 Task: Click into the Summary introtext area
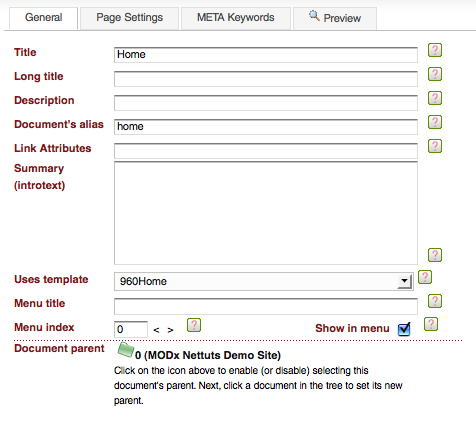pyautogui.click(x=266, y=213)
